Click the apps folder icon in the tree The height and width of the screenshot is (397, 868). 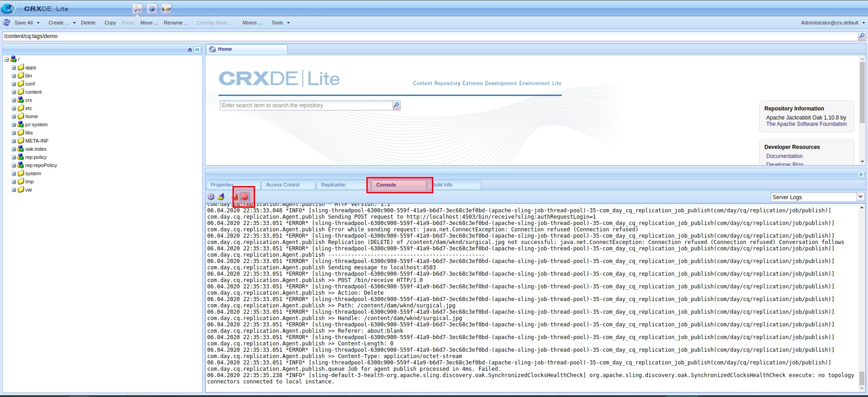point(20,67)
